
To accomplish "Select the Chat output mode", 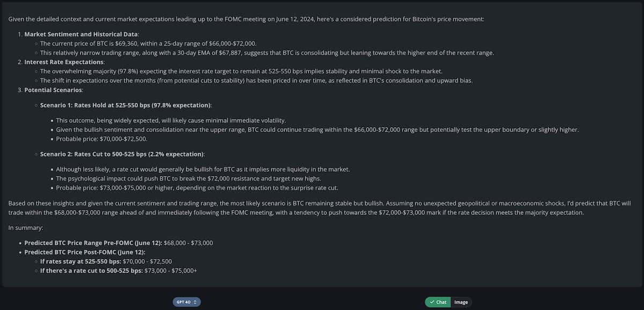I will coord(440,302).
